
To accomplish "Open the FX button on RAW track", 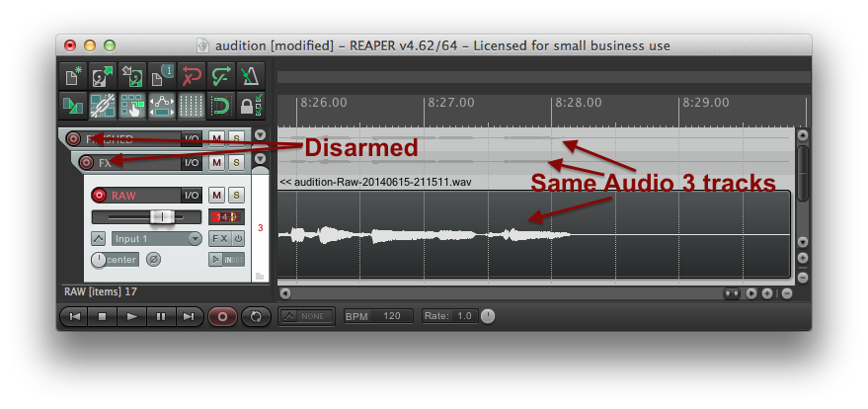I will click(220, 238).
